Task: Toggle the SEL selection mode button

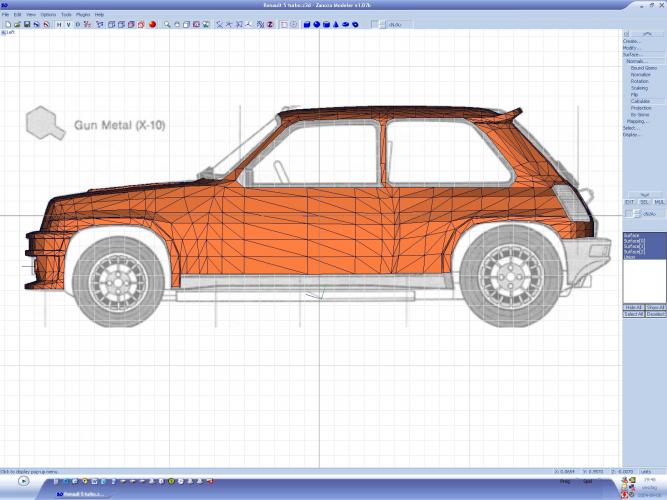Action: pyautogui.click(x=644, y=202)
